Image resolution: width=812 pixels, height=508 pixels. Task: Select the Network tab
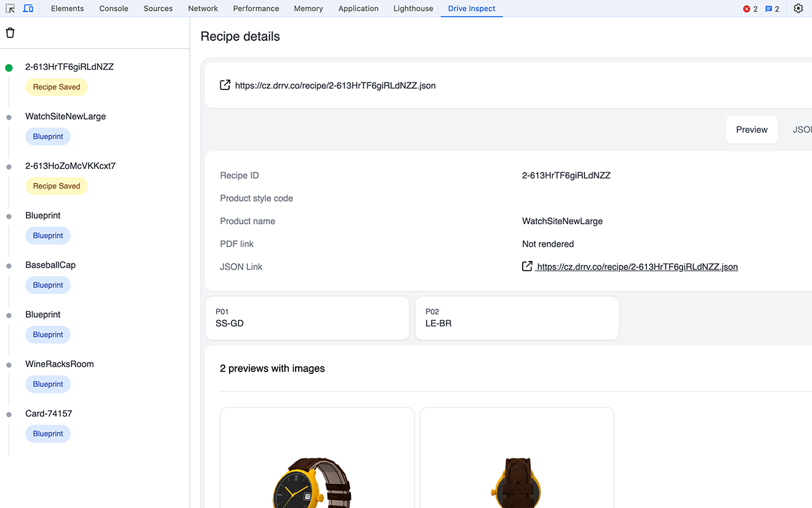coord(202,8)
